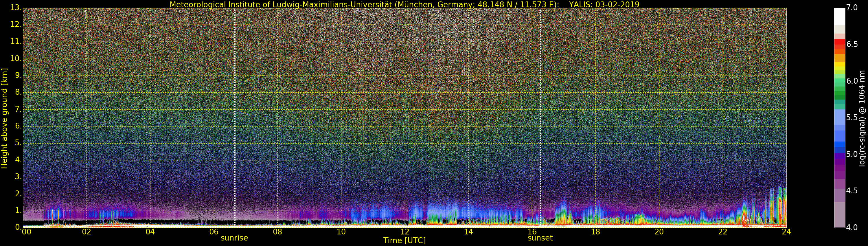Click the time axis tick '18'

pos(595,232)
